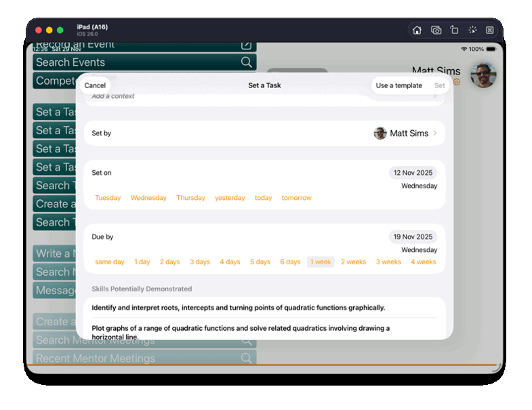
Task: Click the sparkle appearance icon in simulator toolbar
Action: coord(472,30)
